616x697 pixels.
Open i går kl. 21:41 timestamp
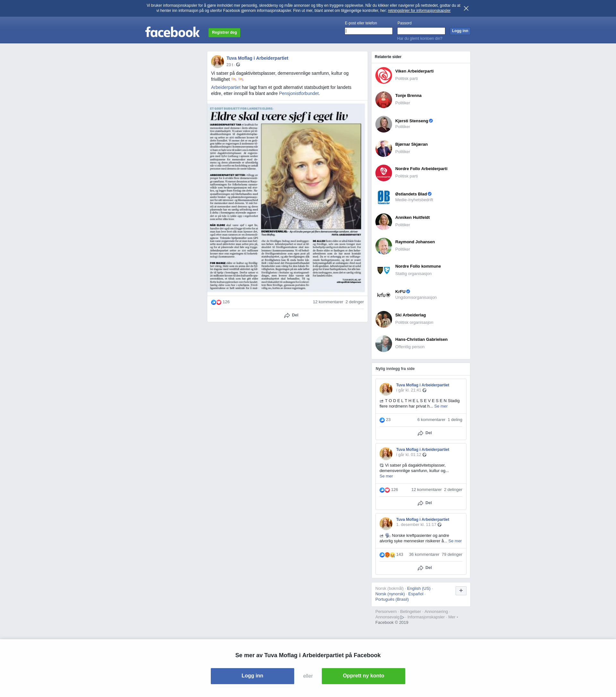pyautogui.click(x=408, y=390)
